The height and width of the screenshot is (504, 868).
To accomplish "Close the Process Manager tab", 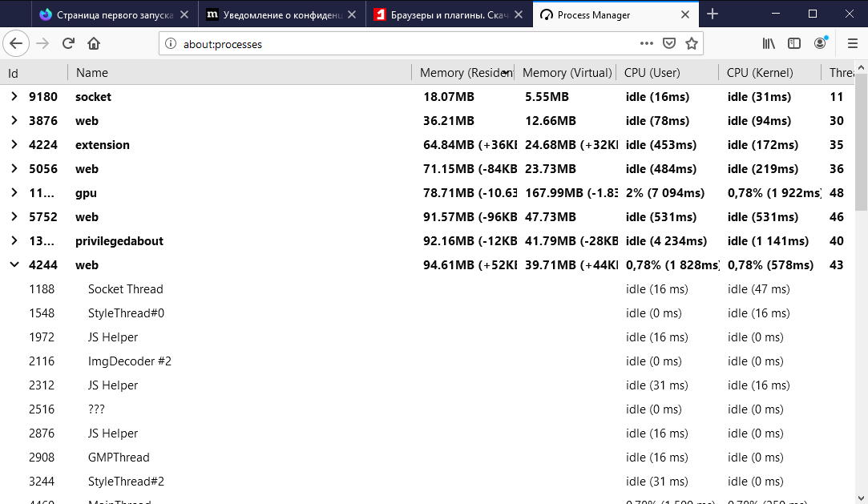I will click(x=684, y=14).
